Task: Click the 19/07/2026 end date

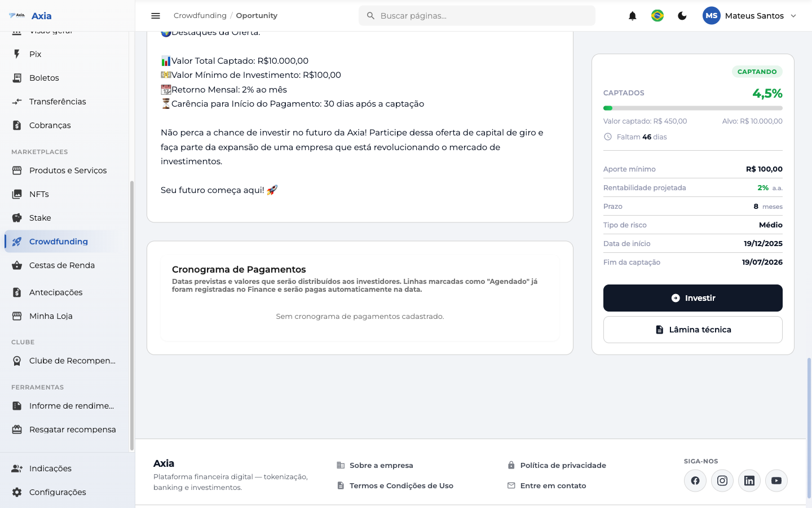Action: tap(762, 262)
